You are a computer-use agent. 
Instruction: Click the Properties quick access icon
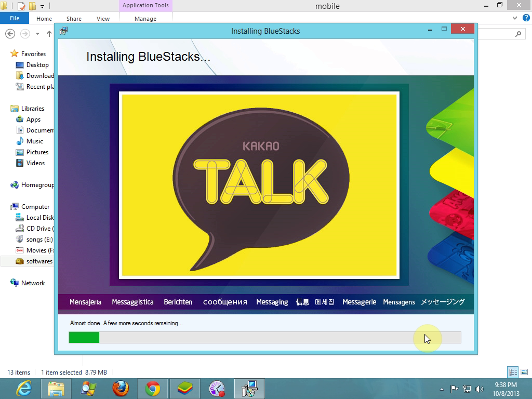[21, 6]
